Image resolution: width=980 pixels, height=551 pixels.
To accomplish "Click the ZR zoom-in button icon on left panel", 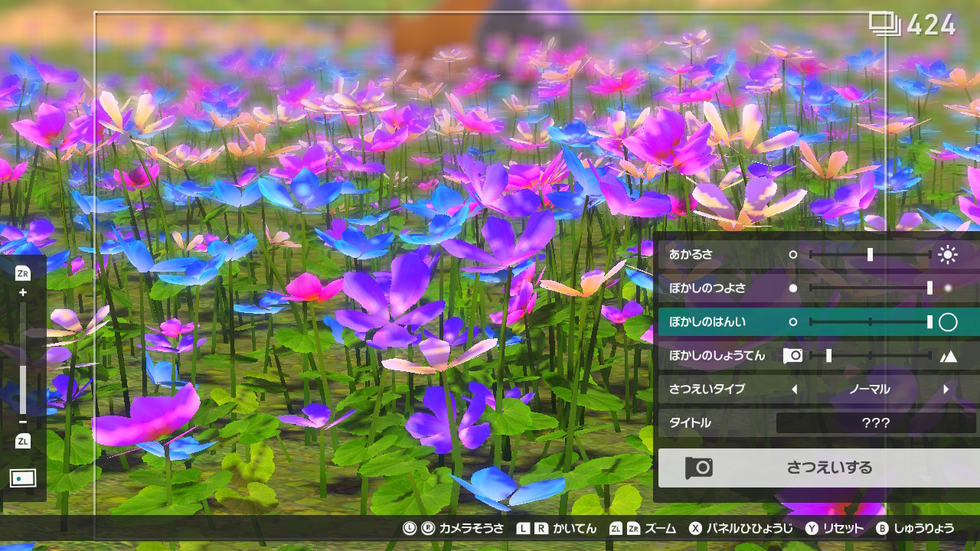I will pos(22,274).
